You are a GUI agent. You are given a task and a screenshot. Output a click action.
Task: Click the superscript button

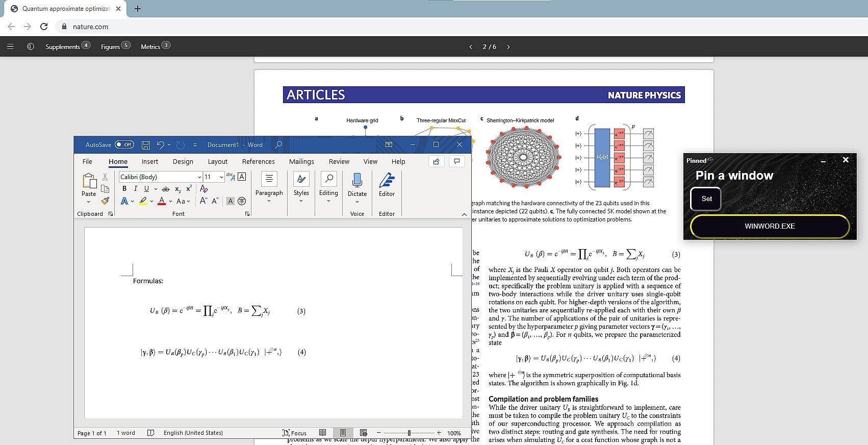coord(189,189)
